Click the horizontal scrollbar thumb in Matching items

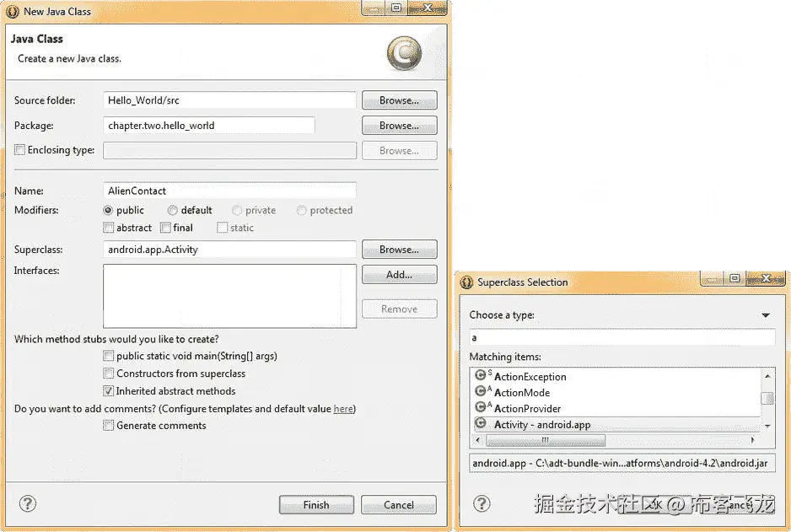(546, 440)
